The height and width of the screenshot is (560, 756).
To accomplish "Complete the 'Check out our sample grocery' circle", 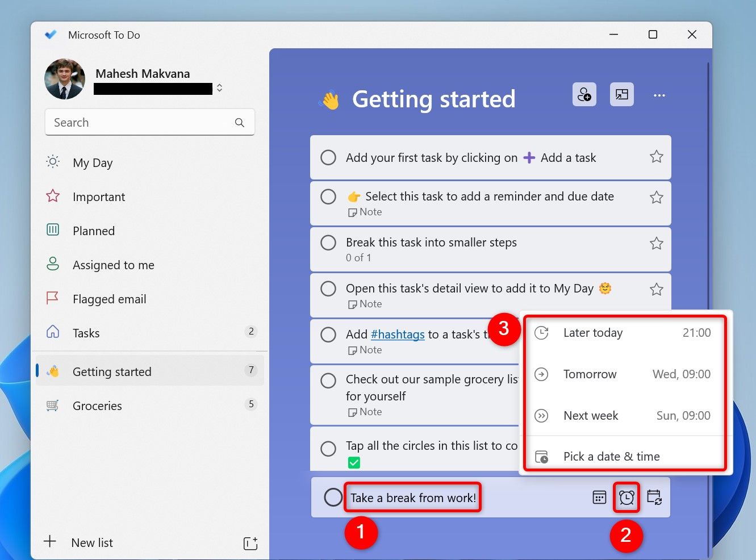I will click(328, 381).
